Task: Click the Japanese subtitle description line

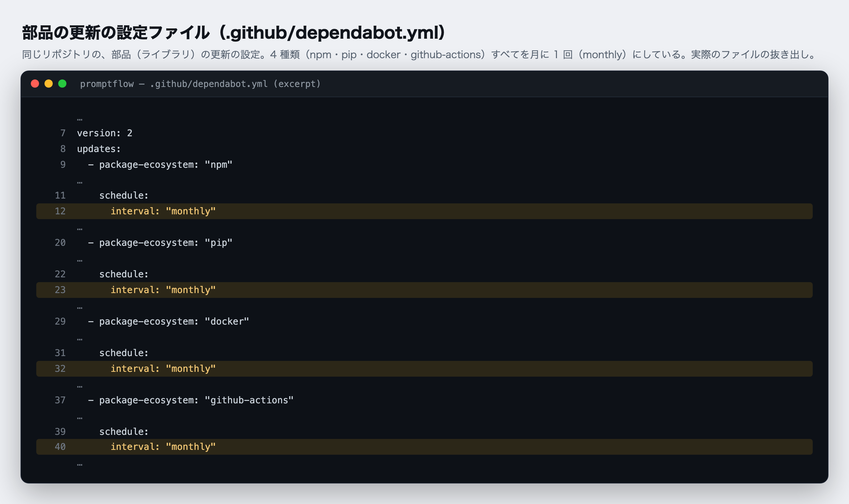Action: (419, 55)
